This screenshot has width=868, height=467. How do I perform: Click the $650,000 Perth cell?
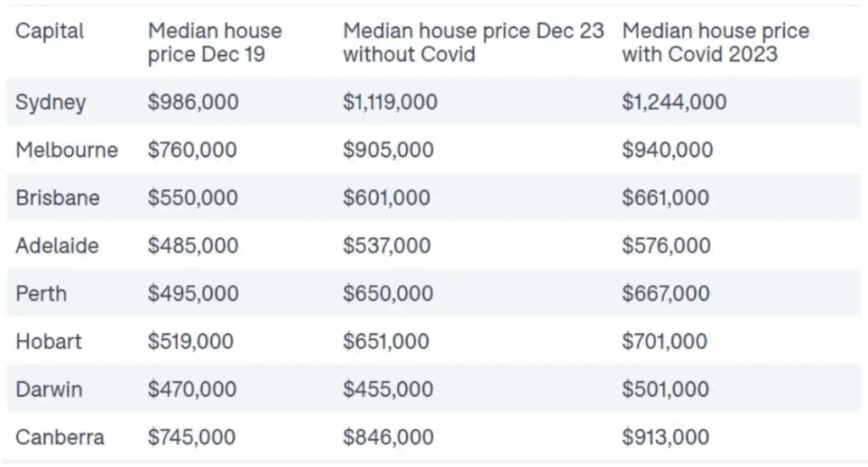coord(388,294)
